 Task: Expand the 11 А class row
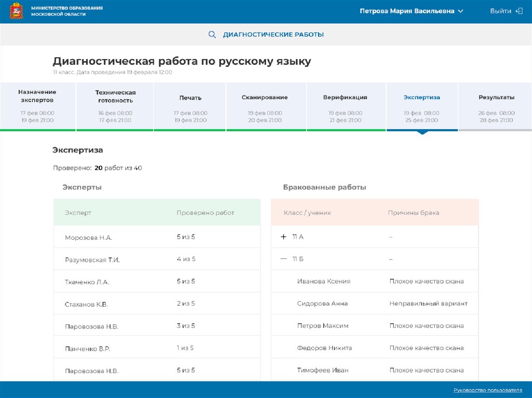[284, 237]
